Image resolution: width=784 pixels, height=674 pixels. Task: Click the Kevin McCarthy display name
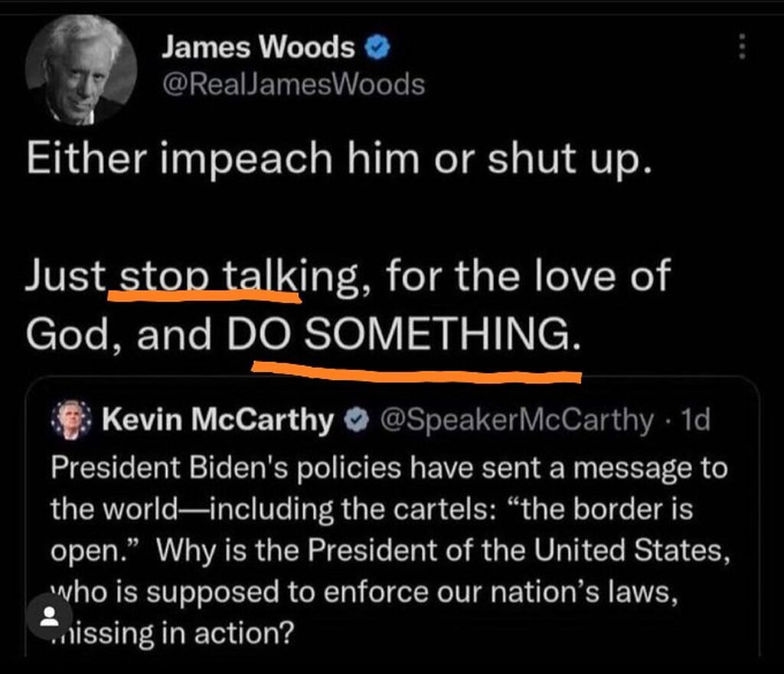(218, 420)
